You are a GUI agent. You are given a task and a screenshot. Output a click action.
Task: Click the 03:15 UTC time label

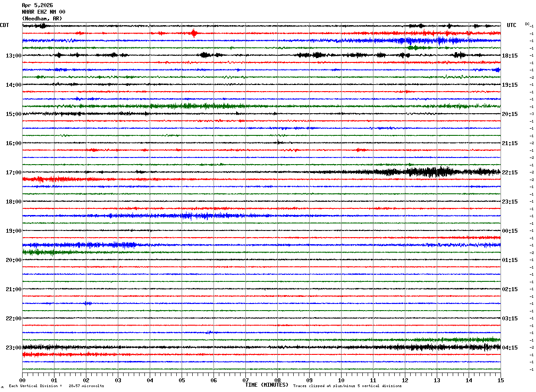coord(510,319)
